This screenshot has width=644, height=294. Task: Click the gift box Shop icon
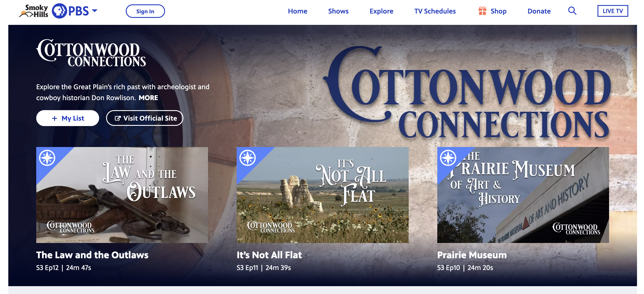tap(482, 11)
